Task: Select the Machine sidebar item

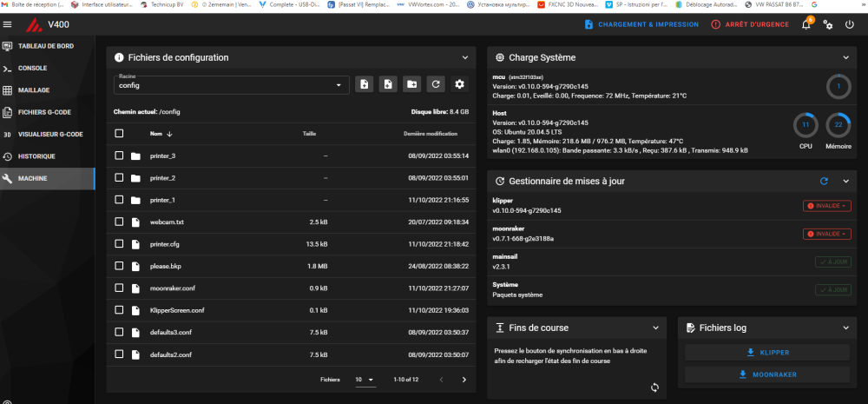Action: (48, 178)
